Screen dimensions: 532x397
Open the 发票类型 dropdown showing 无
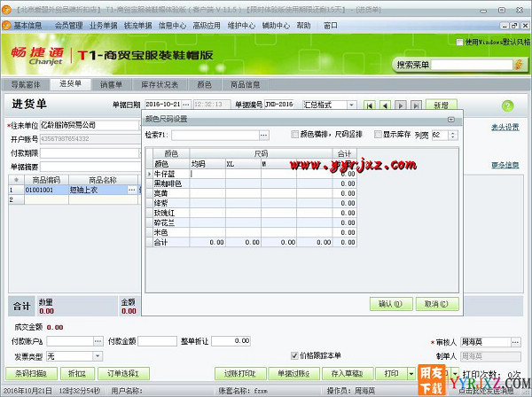(98, 356)
